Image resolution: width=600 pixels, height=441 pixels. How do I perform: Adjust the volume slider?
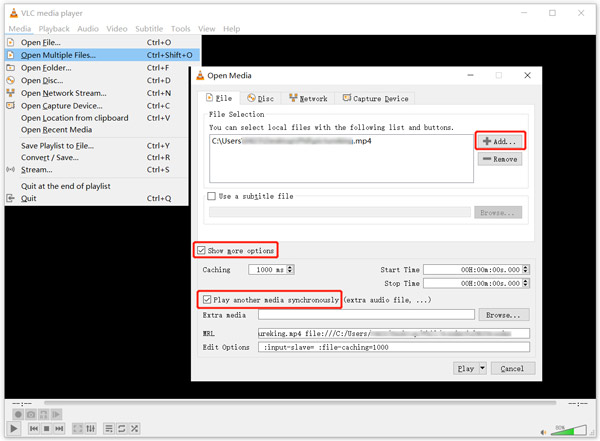(568, 430)
